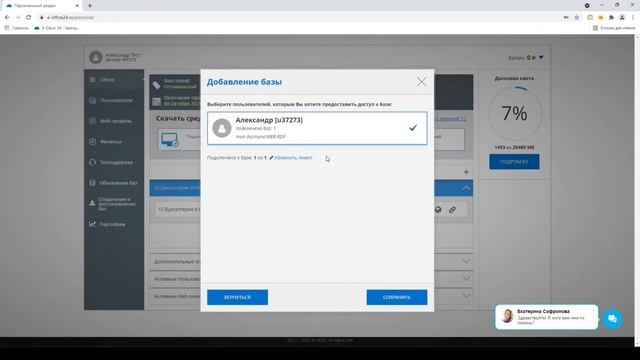Go back with browser back arrow

[7, 18]
